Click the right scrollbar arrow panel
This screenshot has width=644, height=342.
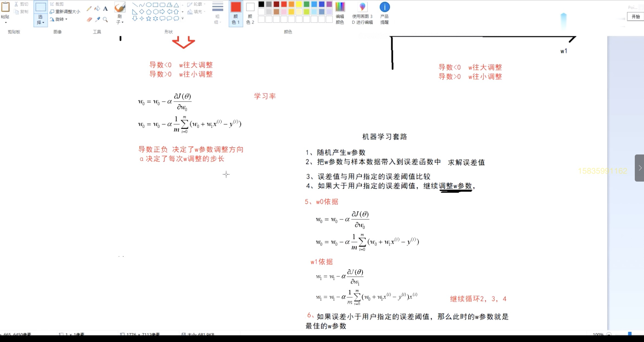coord(639,168)
